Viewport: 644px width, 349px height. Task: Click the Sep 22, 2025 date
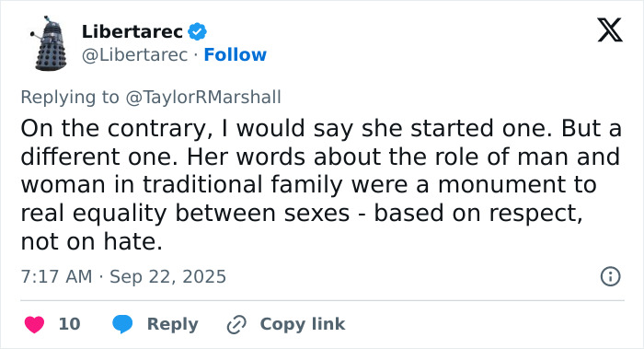168,276
